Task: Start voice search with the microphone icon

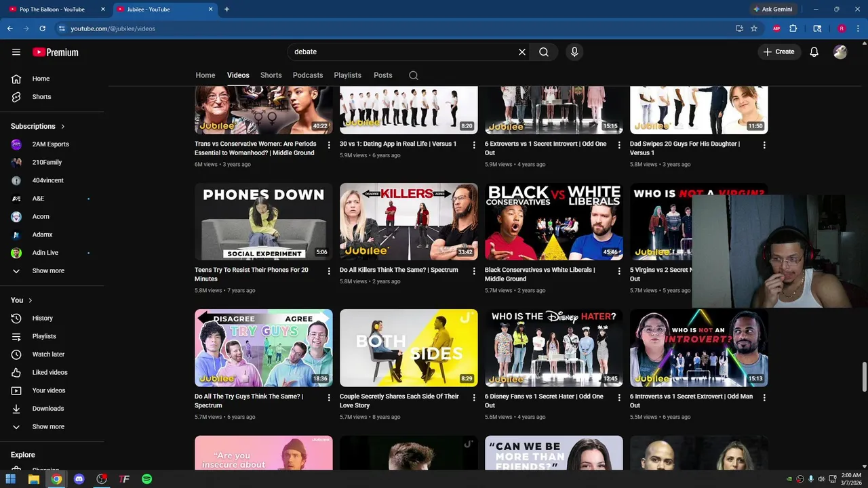Action: (574, 52)
